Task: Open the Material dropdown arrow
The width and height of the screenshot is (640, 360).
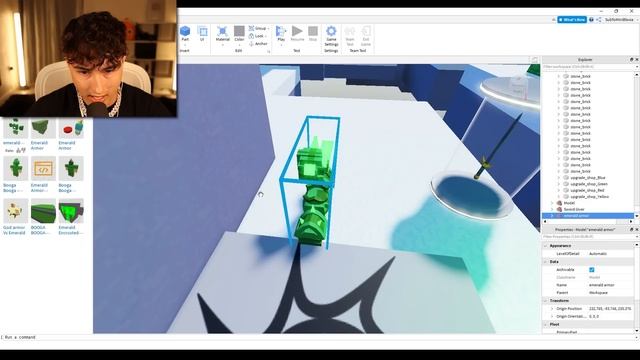Action: (222, 45)
